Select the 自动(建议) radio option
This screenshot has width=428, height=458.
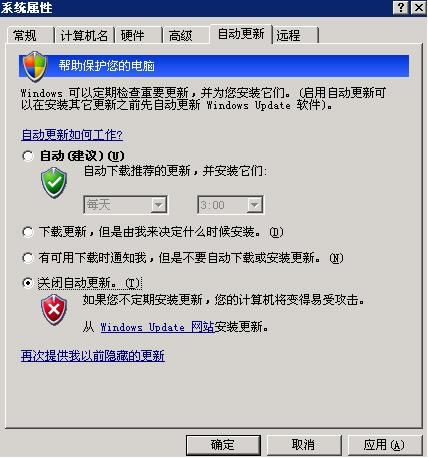click(28, 156)
